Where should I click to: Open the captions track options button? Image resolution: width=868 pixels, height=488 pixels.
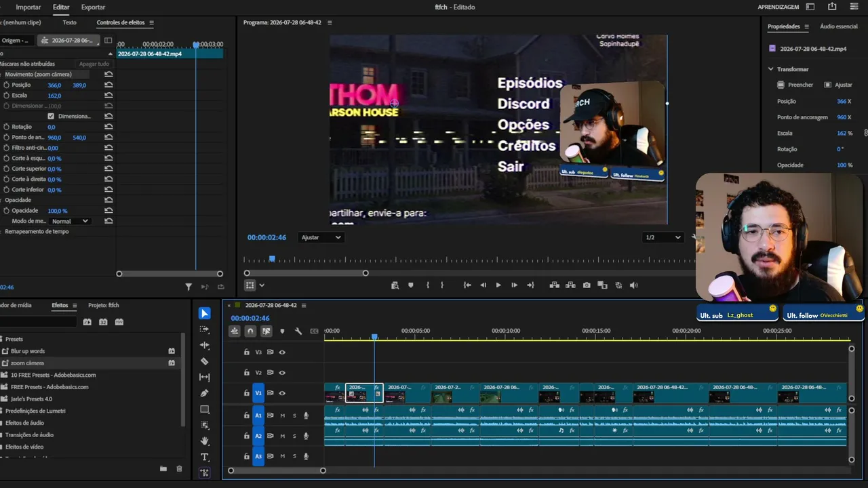point(314,331)
